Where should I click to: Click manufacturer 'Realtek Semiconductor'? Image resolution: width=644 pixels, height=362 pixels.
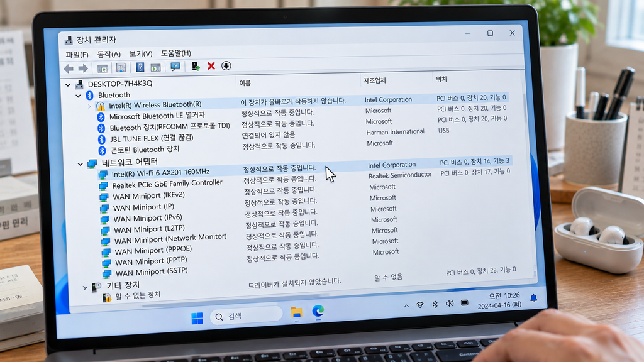pyautogui.click(x=400, y=175)
